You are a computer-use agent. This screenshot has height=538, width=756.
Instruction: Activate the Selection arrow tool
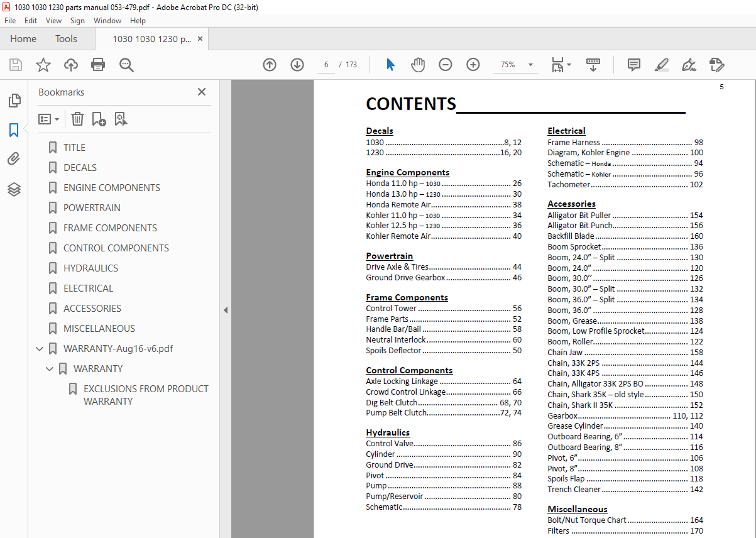[390, 65]
